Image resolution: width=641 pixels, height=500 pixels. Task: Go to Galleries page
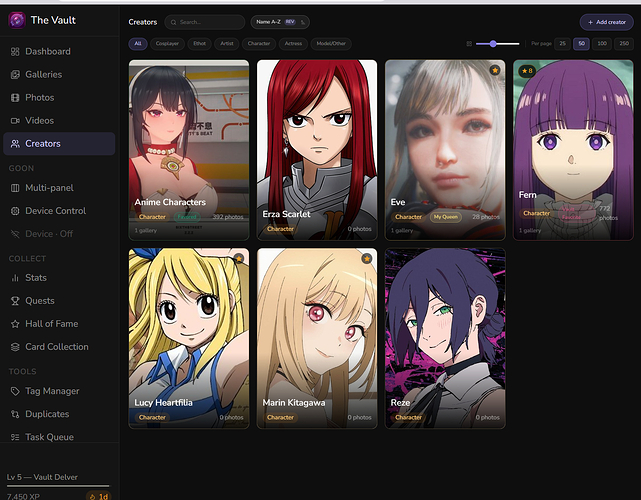point(59,74)
